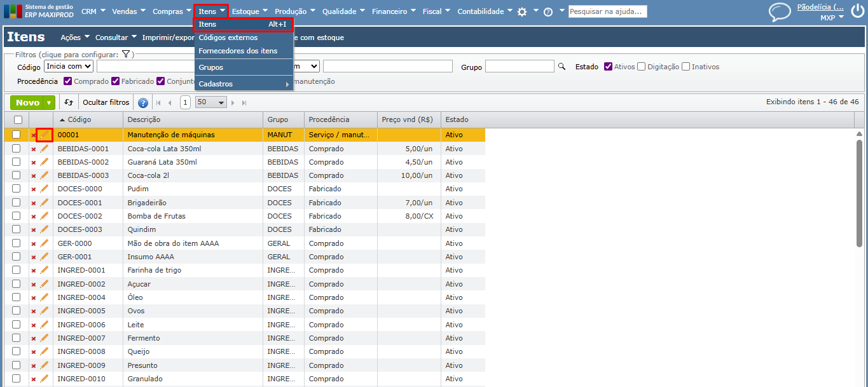Toggle the Comprado procedência checkbox

(67, 81)
